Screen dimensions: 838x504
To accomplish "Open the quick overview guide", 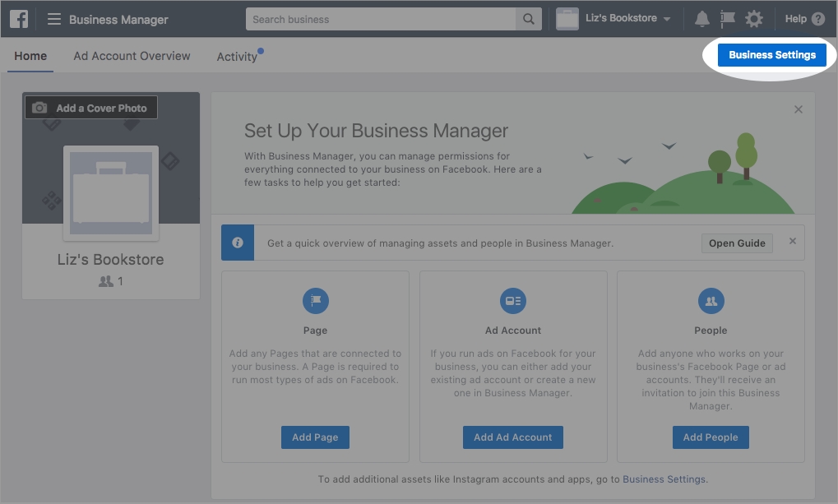I will [737, 243].
